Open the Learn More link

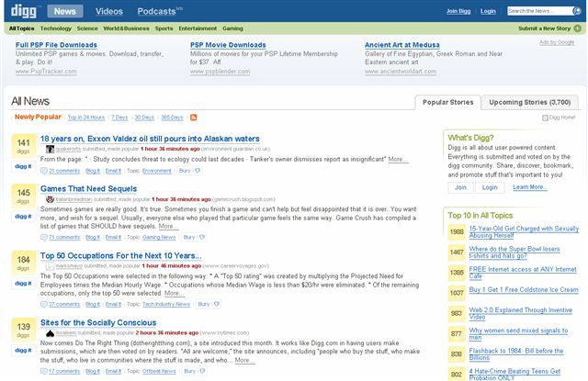(530, 187)
